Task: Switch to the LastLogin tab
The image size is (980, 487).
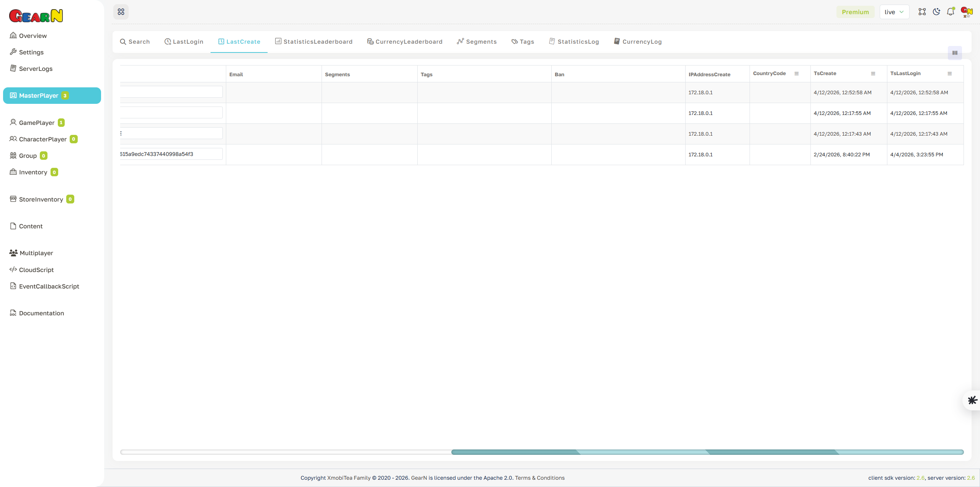Action: tap(183, 41)
